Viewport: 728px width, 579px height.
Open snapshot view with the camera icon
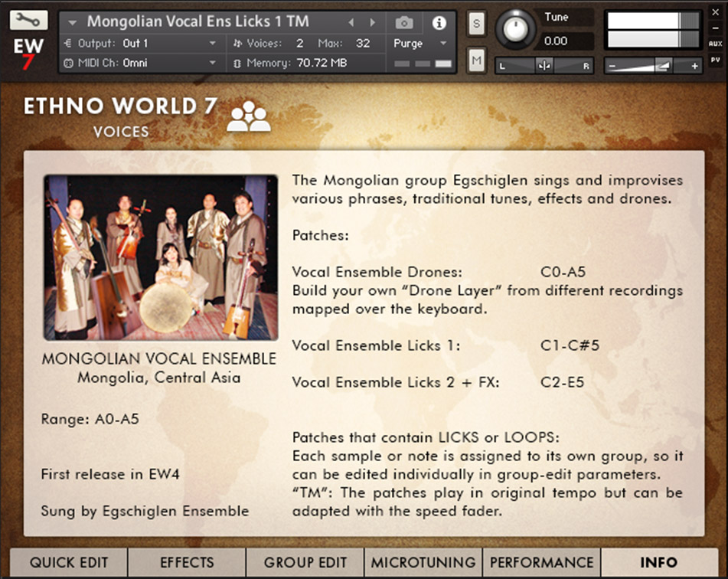404,22
